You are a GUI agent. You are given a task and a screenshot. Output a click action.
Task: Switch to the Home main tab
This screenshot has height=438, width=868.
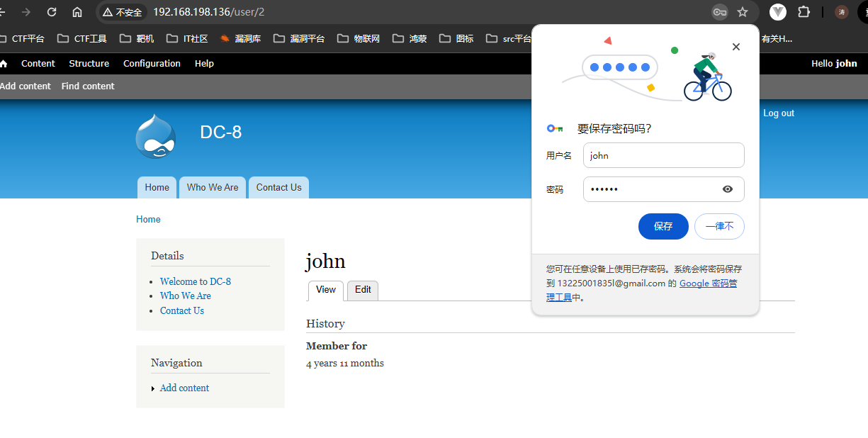(157, 188)
